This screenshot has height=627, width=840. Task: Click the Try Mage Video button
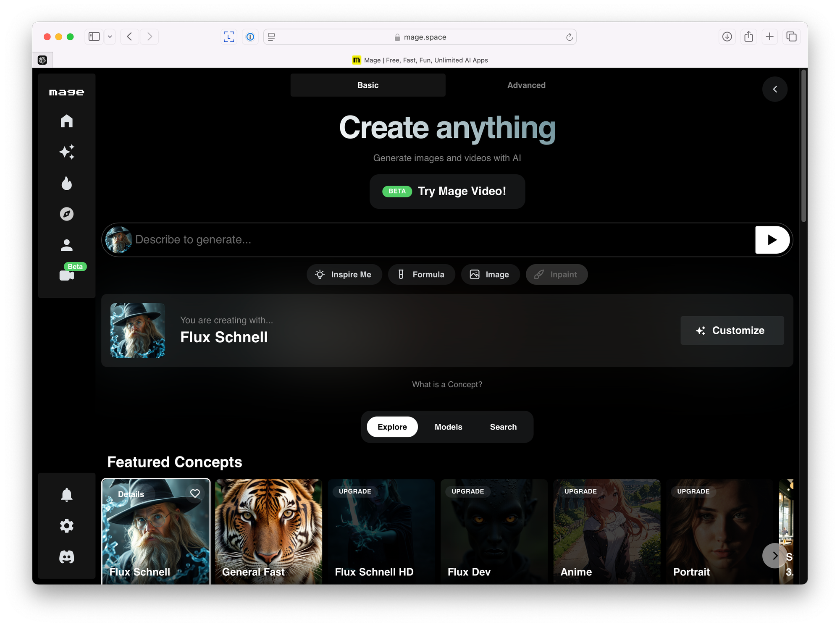447,191
